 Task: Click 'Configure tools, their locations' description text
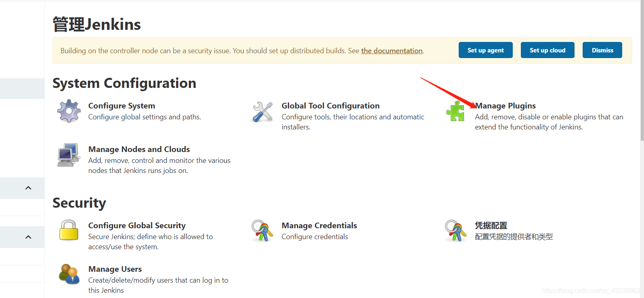click(x=353, y=122)
